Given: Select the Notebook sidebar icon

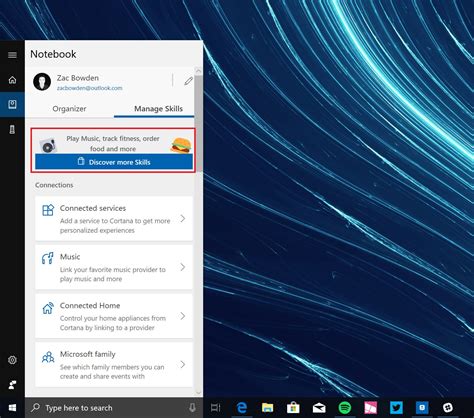Looking at the screenshot, I should pos(12,104).
